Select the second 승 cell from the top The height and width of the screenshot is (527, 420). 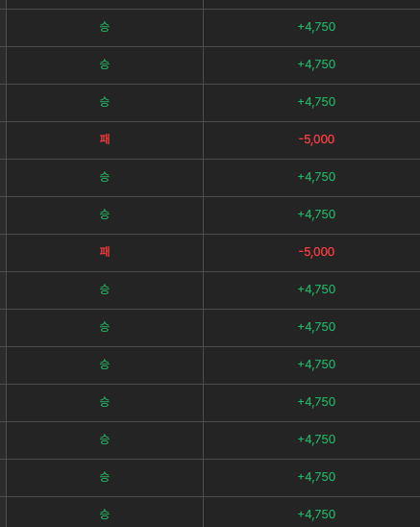105,64
